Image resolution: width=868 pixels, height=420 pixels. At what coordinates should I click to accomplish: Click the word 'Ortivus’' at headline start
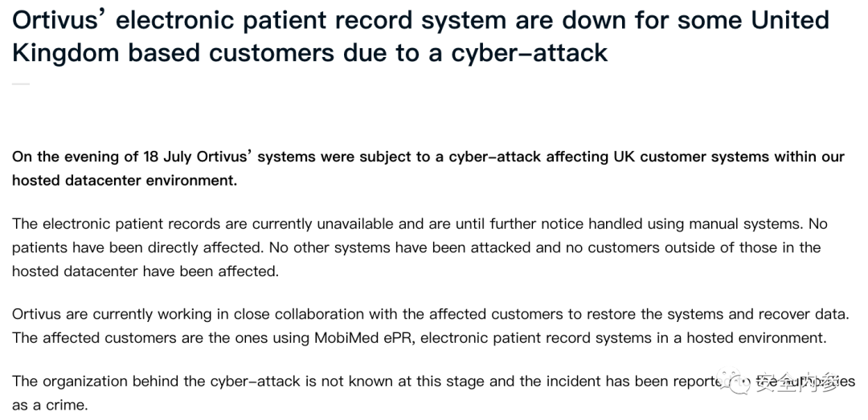coord(60,21)
